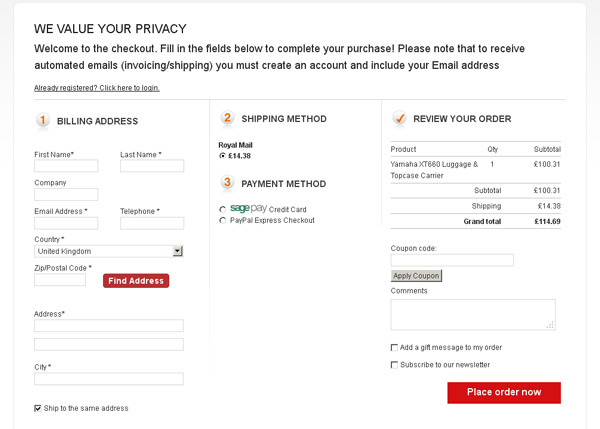Click inside the Comments text area
The width and height of the screenshot is (600, 429).
coord(472,314)
